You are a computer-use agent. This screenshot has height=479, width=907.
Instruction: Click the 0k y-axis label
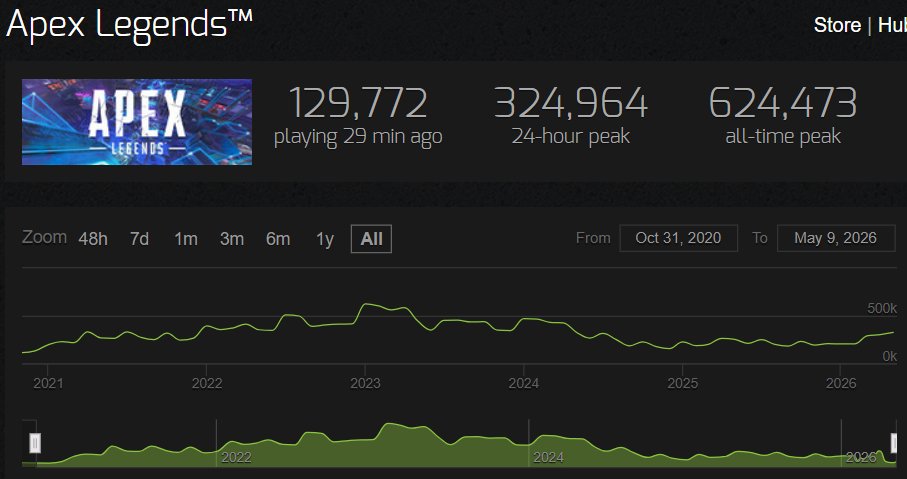890,356
